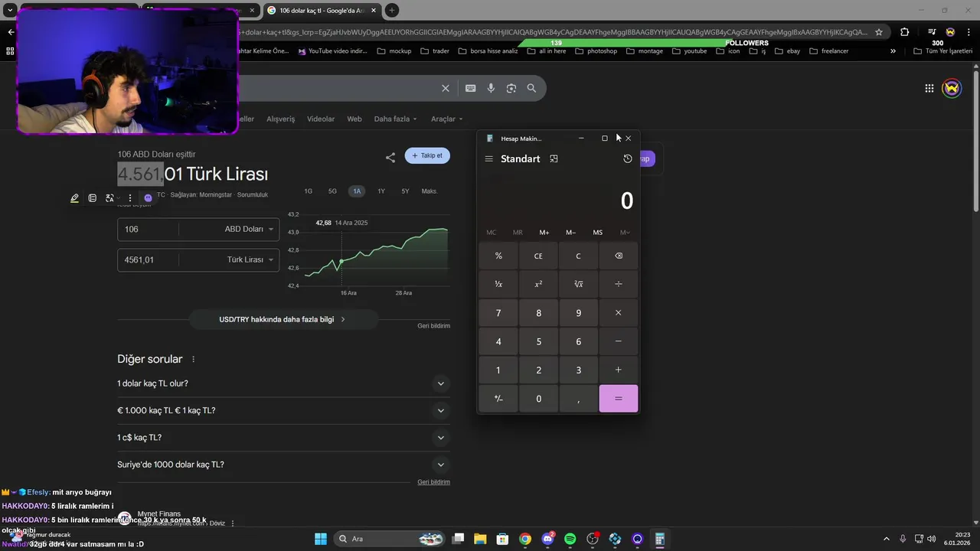This screenshot has height=551, width=980.
Task: Bookmark this page with star icon
Action: pos(879,32)
